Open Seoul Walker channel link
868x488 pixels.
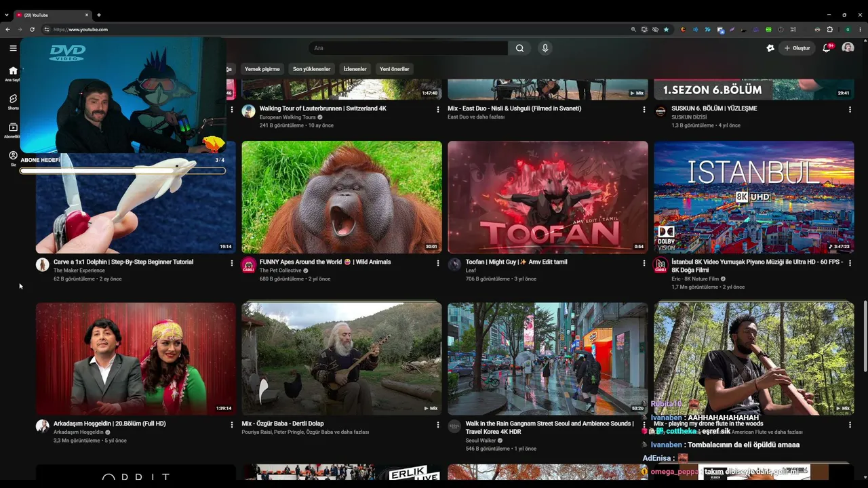(x=481, y=441)
